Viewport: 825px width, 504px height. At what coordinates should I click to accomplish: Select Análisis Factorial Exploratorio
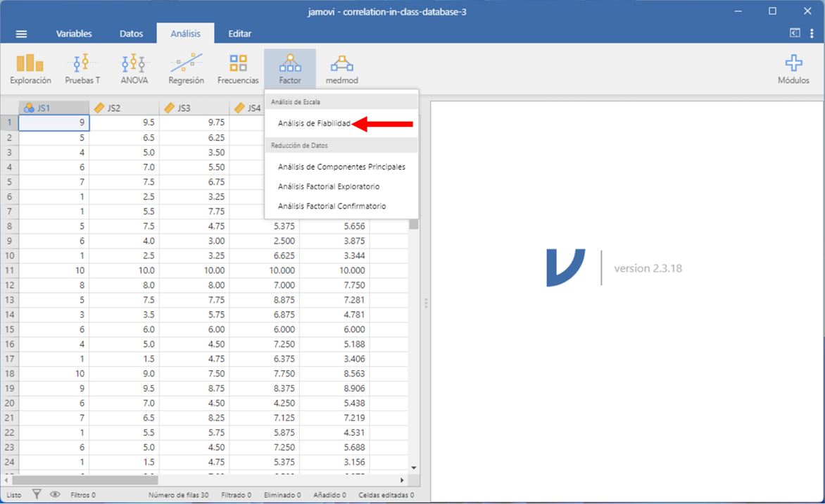329,187
